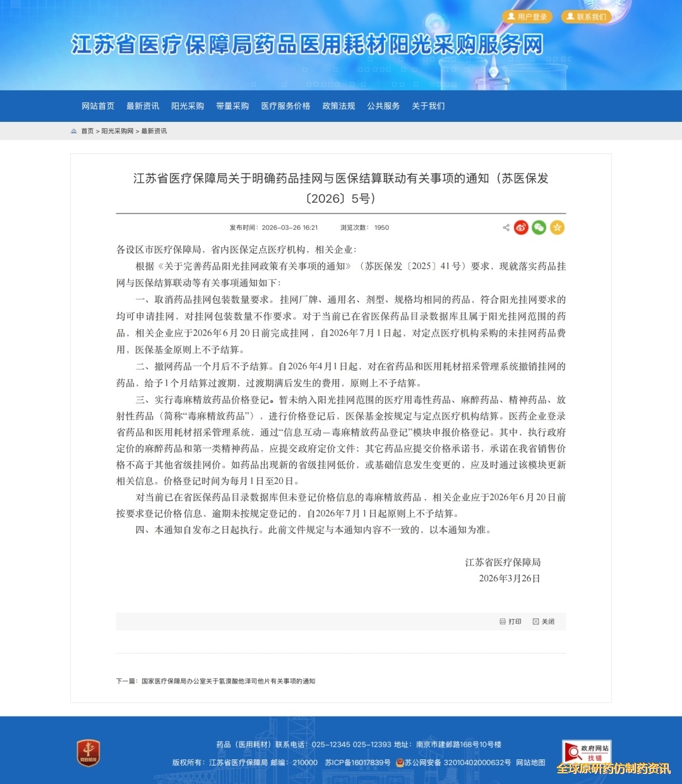Viewport: 682px width, 784px height.
Task: Click the home icon in the breadcrumb
Action: click(x=73, y=131)
